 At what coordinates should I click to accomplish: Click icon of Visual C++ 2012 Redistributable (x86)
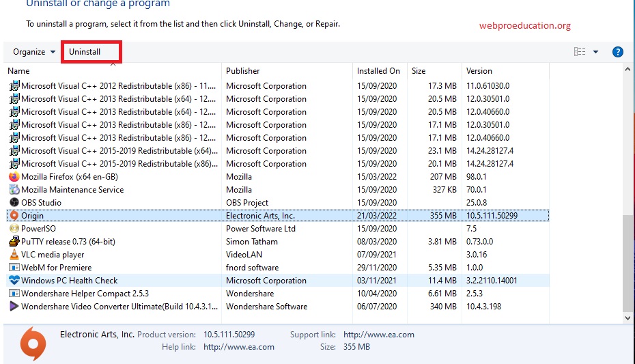pyautogui.click(x=14, y=86)
